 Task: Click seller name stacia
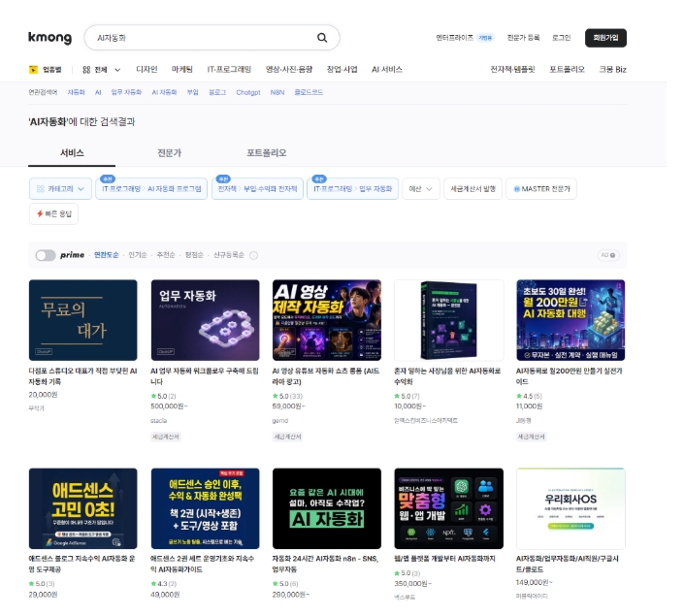[158, 421]
